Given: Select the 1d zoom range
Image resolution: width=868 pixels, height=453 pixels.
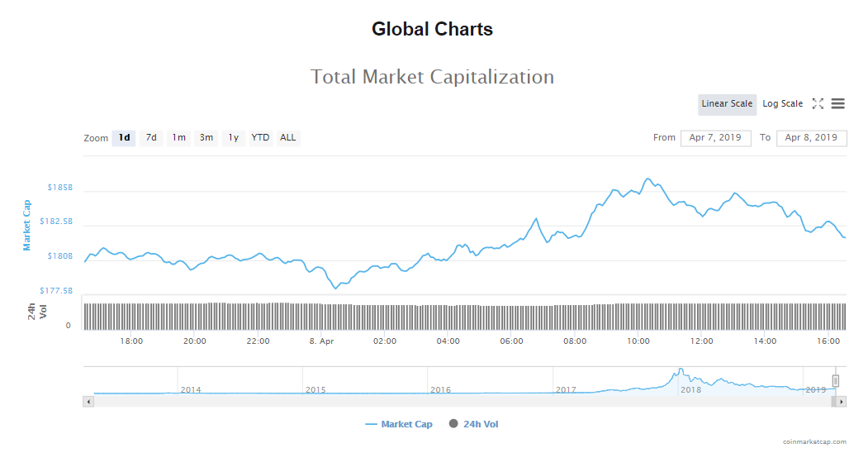Looking at the screenshot, I should pos(124,138).
